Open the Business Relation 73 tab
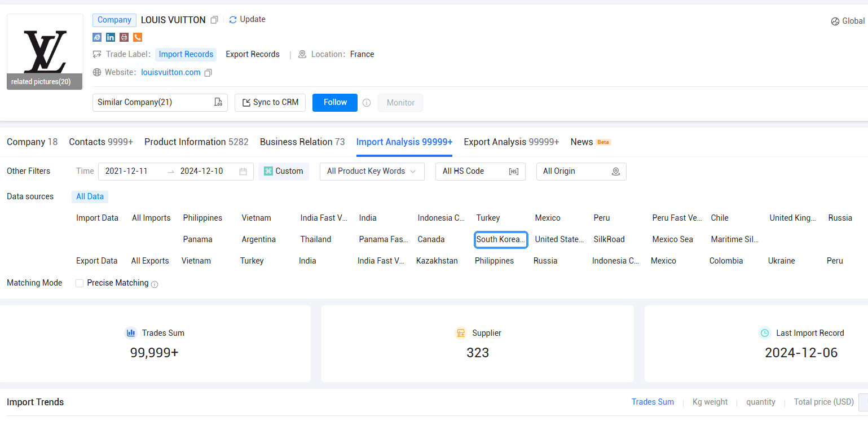868x425 pixels. 302,142
